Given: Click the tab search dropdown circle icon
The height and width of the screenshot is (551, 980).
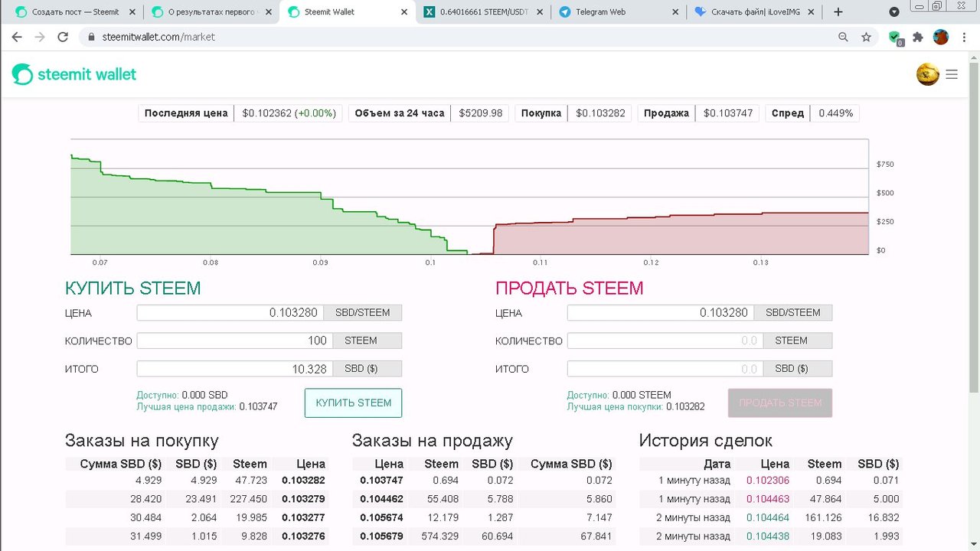Looking at the screenshot, I should [x=894, y=11].
